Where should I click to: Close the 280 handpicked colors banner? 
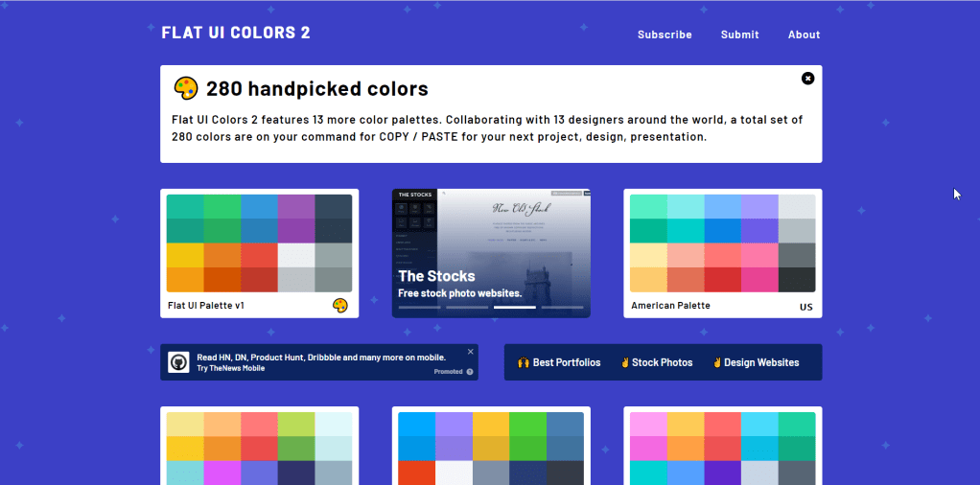click(x=807, y=79)
